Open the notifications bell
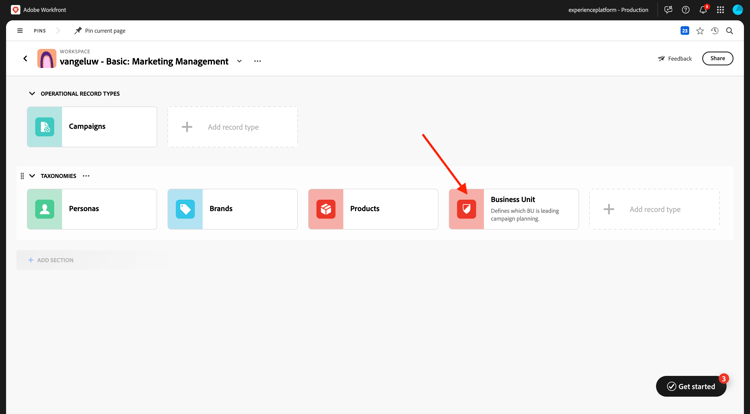Screen dimensions: 750x414 703,10
